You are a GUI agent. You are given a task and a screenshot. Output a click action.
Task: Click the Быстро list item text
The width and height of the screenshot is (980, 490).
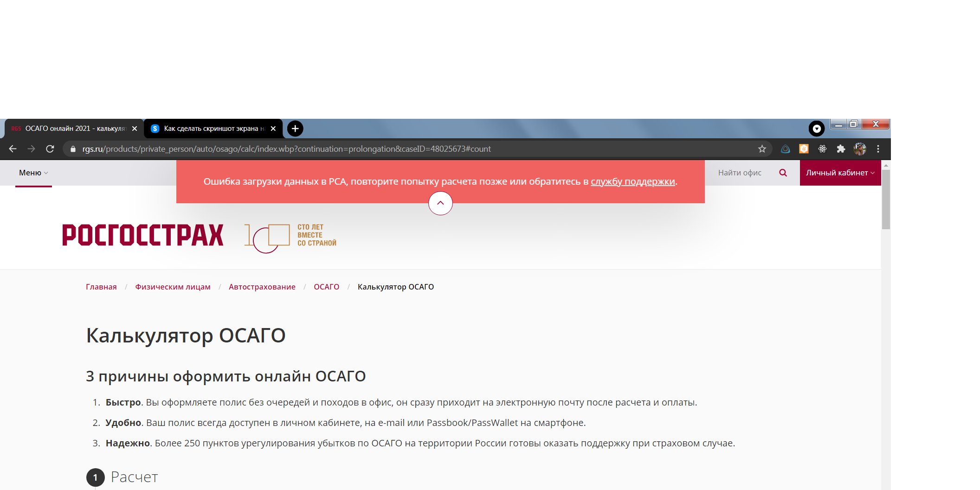[x=401, y=402]
